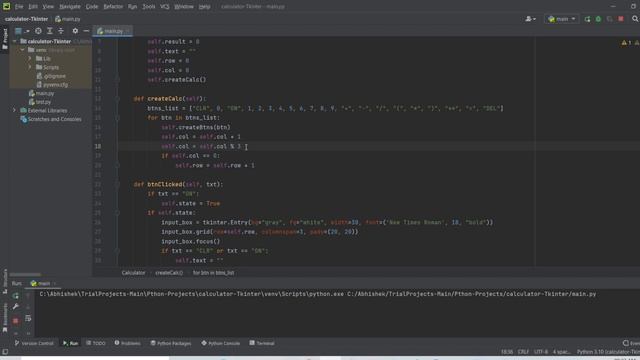Click UTF-8 encoding in status bar

point(541,352)
